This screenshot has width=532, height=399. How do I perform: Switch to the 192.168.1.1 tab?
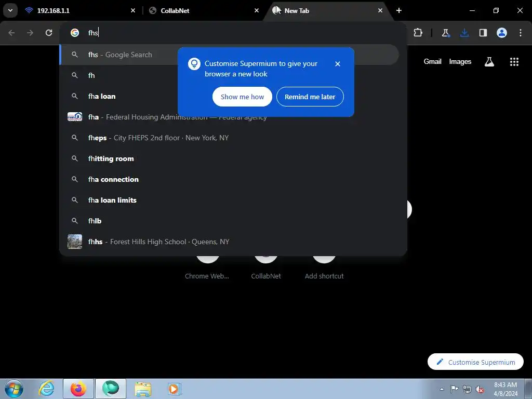pyautogui.click(x=81, y=10)
